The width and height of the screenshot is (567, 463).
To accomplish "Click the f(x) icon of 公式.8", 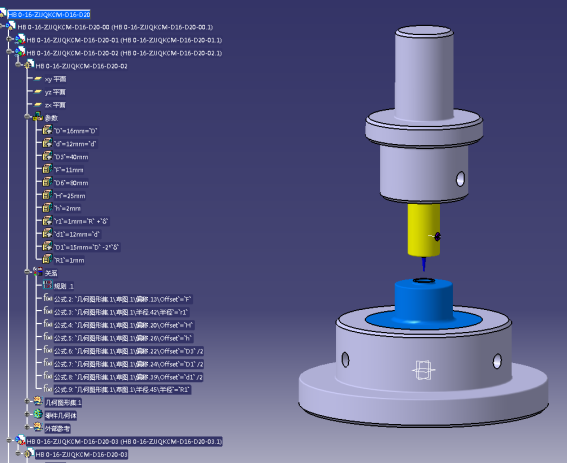I will click(48, 376).
